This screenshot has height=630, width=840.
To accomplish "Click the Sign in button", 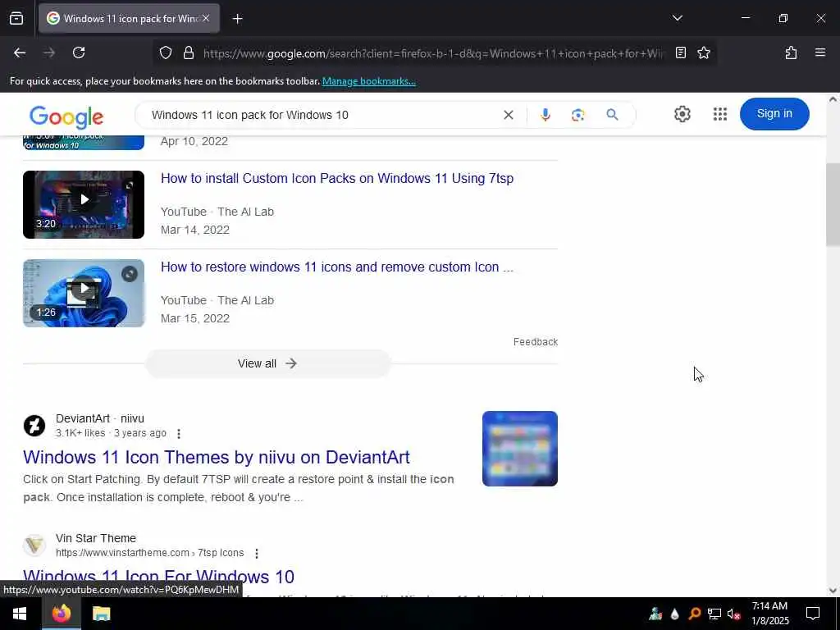I will (774, 113).
